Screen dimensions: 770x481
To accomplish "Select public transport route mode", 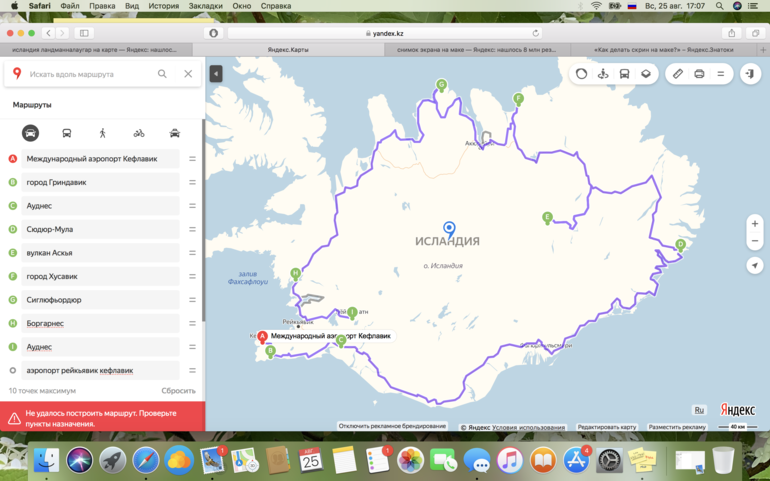I will pyautogui.click(x=67, y=133).
